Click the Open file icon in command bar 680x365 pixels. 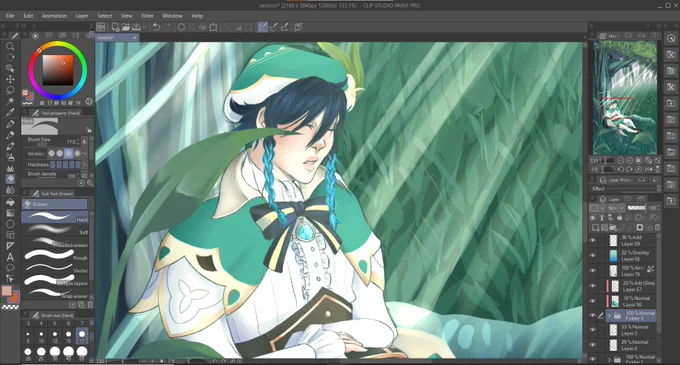coord(126,27)
